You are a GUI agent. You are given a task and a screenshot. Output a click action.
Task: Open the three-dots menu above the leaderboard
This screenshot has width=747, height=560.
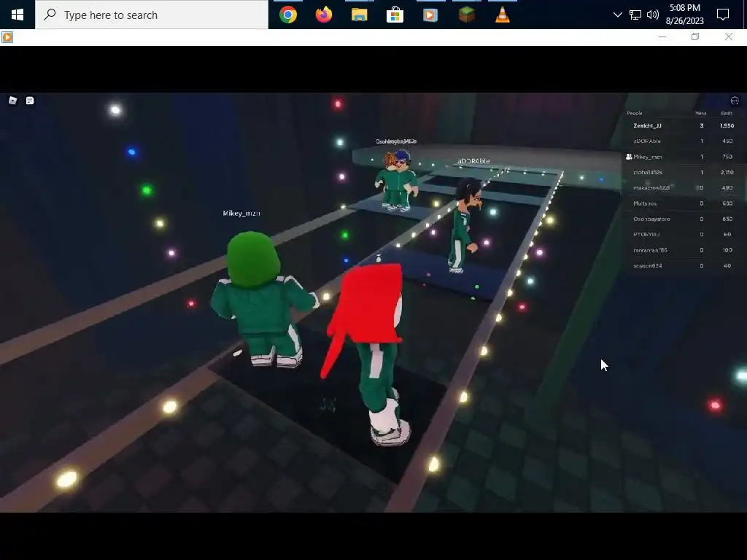tap(735, 101)
